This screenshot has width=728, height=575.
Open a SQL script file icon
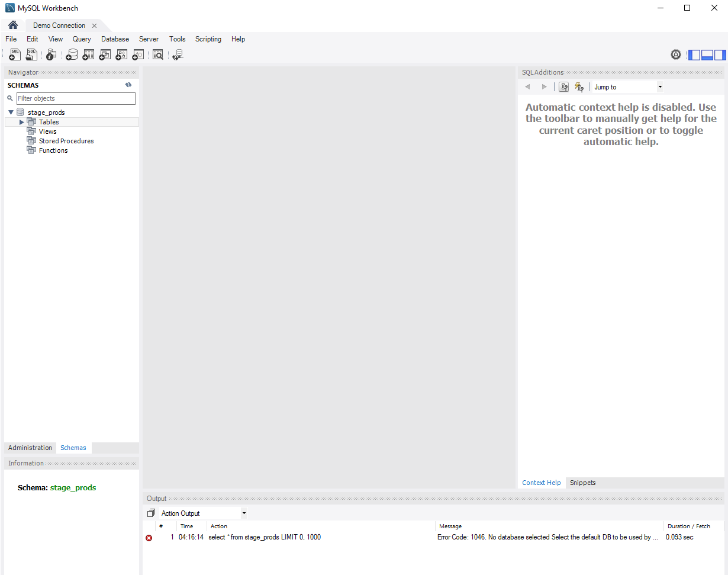(x=31, y=54)
